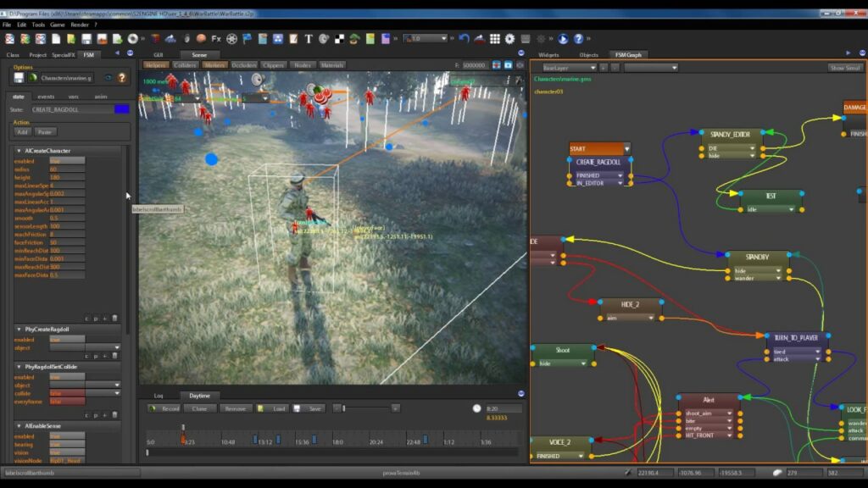Select the Markers filter in the viewport toolbar
This screenshot has height=488, width=868.
point(214,64)
